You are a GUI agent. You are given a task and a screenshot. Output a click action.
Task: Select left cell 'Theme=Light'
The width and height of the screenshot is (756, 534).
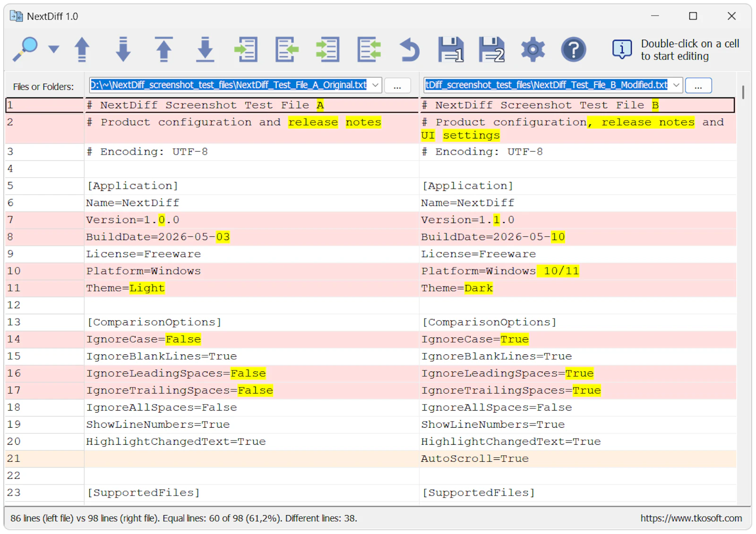(252, 288)
